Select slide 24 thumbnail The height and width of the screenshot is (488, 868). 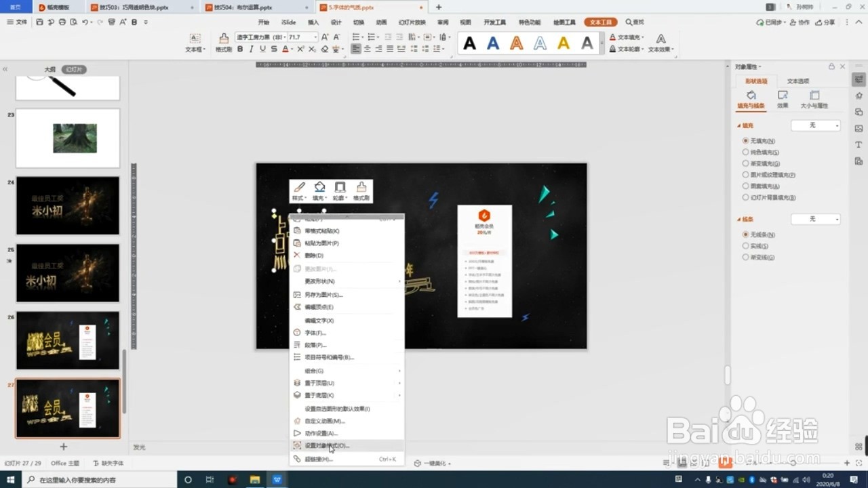click(68, 205)
